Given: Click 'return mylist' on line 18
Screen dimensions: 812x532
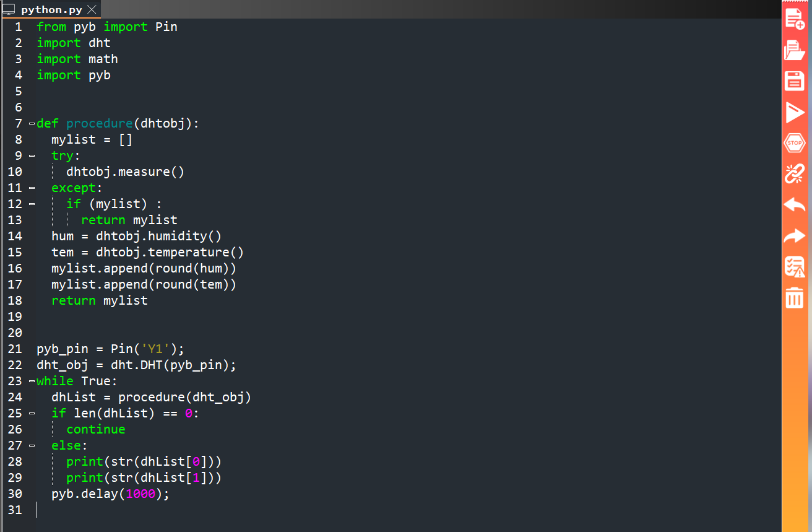Looking at the screenshot, I should tap(100, 300).
